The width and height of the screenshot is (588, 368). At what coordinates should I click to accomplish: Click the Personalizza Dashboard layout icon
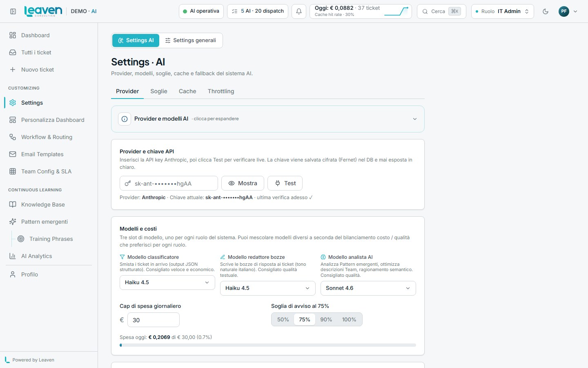point(13,120)
